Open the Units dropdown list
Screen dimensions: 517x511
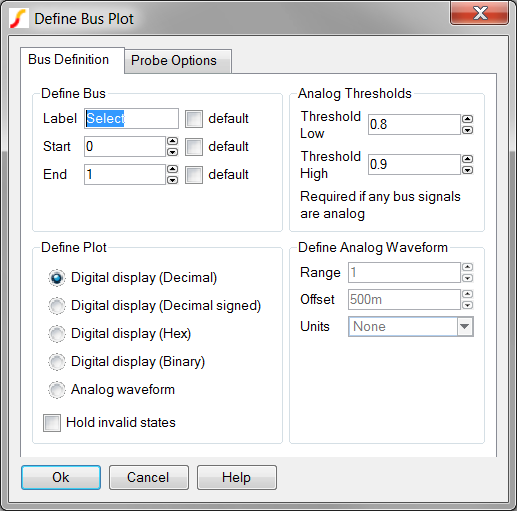pyautogui.click(x=411, y=327)
